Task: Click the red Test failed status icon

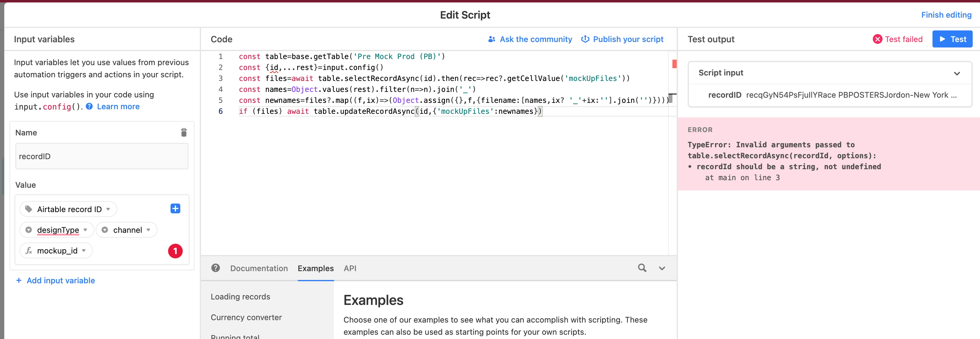Action: coord(877,39)
